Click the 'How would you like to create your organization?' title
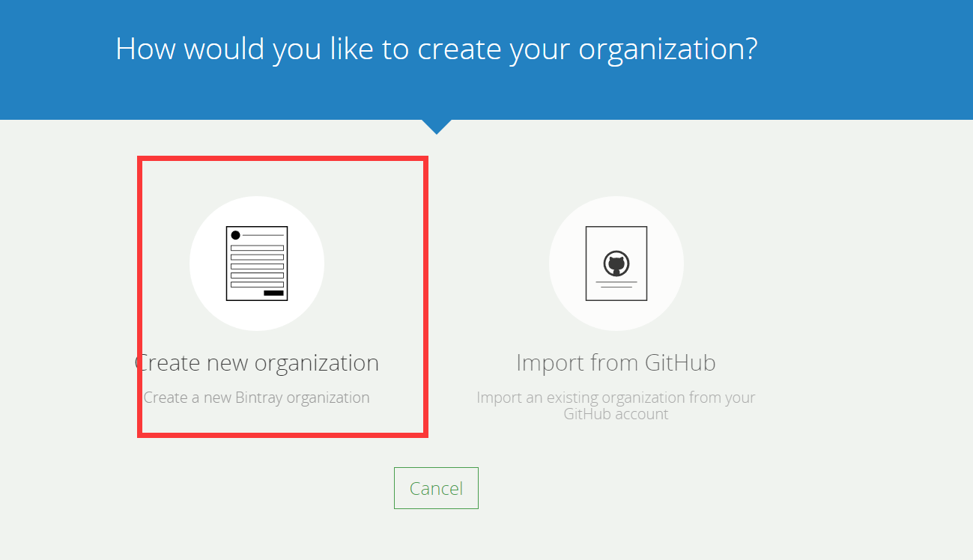 (437, 49)
